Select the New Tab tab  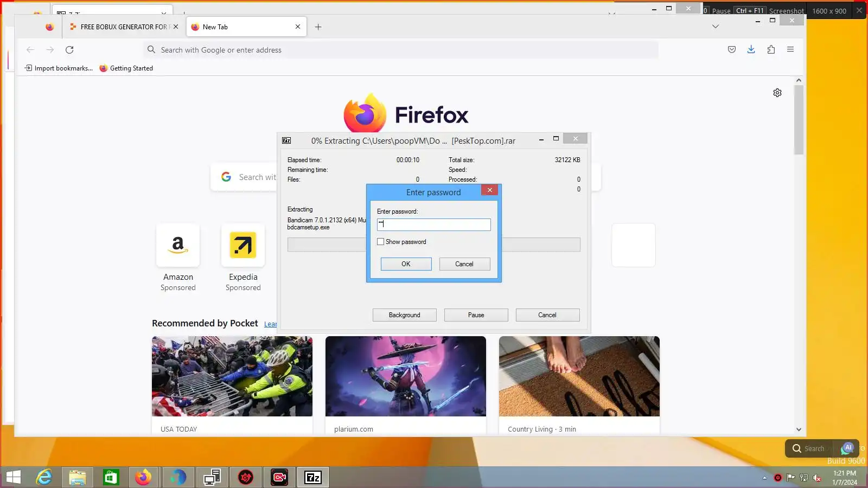pos(246,27)
